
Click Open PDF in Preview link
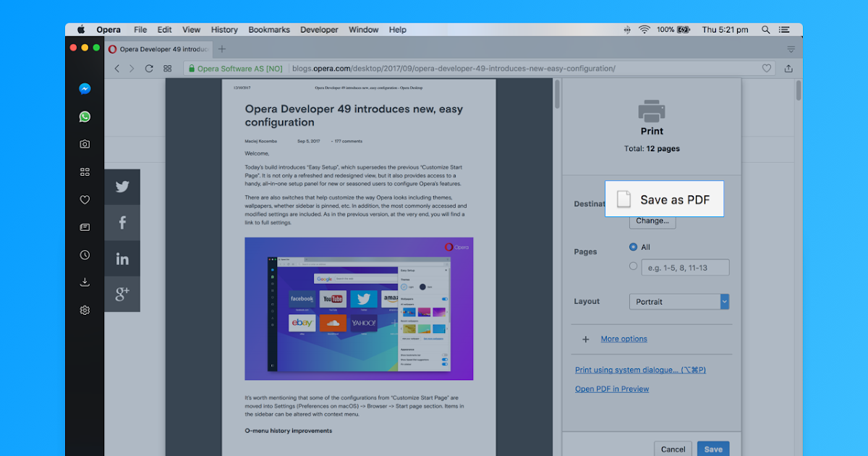[x=612, y=389]
